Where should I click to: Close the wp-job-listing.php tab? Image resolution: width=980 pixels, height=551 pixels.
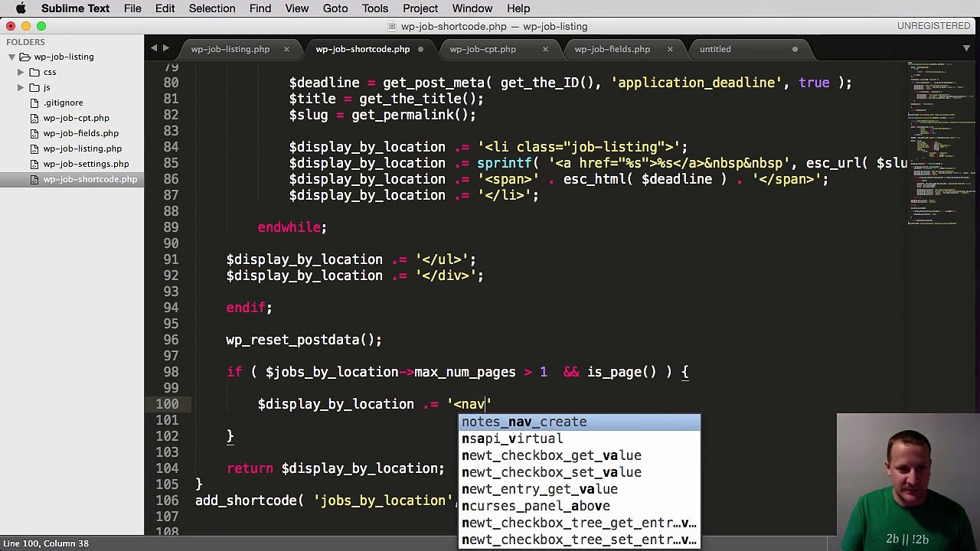(286, 49)
